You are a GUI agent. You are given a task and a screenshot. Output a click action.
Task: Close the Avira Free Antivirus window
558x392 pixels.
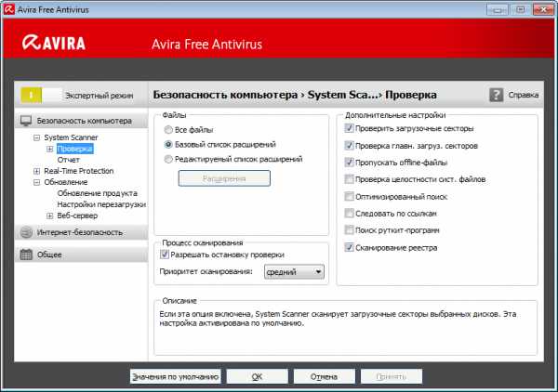(x=543, y=9)
